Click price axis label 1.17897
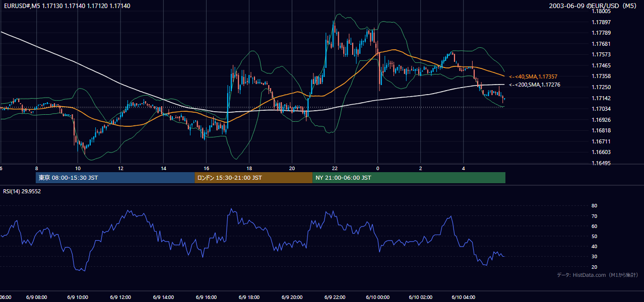This screenshot has width=644, height=302. coord(600,22)
